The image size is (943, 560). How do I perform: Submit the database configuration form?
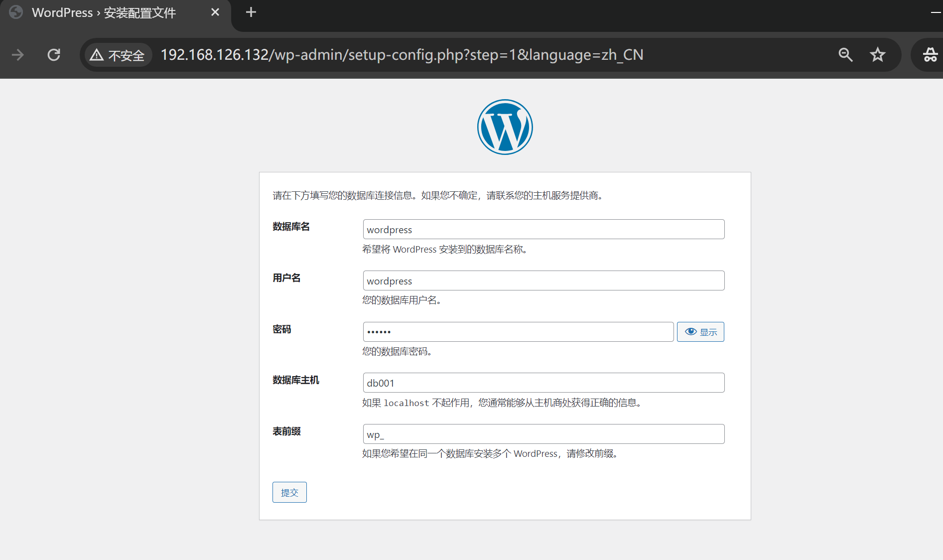[x=289, y=492]
